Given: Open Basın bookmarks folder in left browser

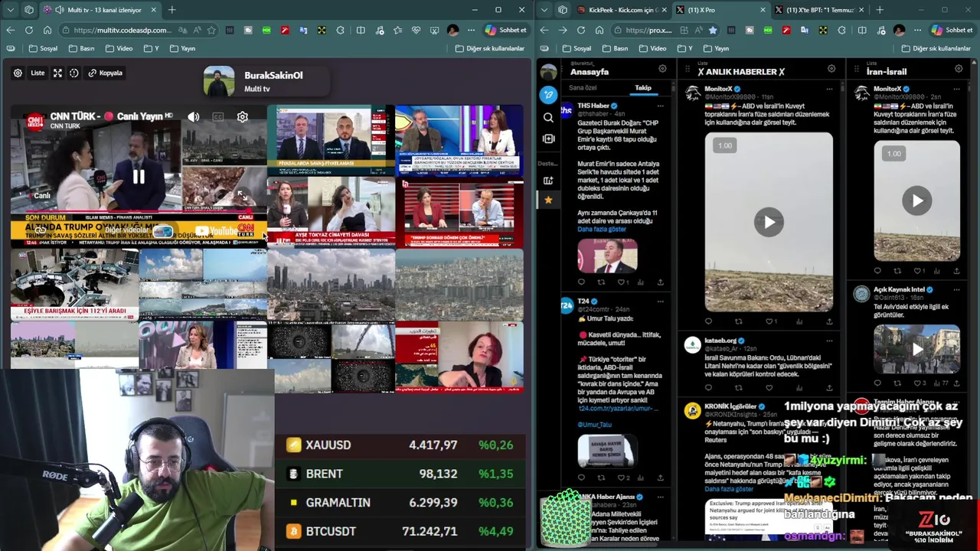Looking at the screenshot, I should (81, 48).
